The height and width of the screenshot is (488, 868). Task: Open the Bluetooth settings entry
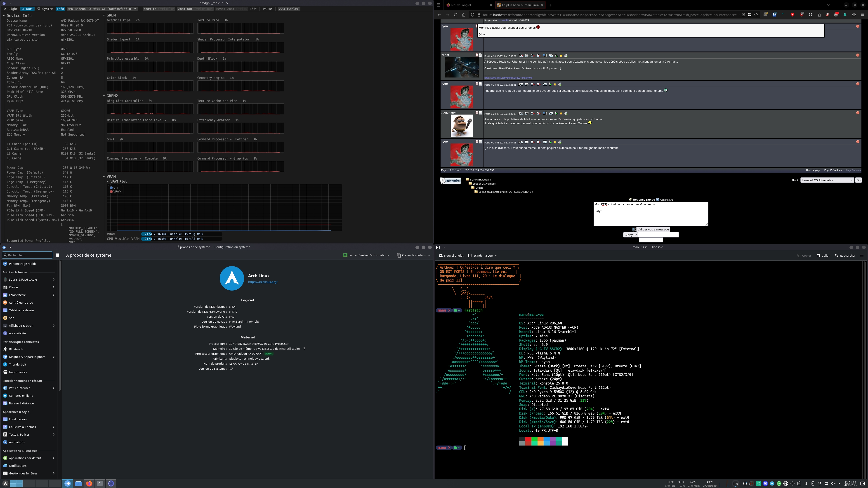[x=16, y=349]
